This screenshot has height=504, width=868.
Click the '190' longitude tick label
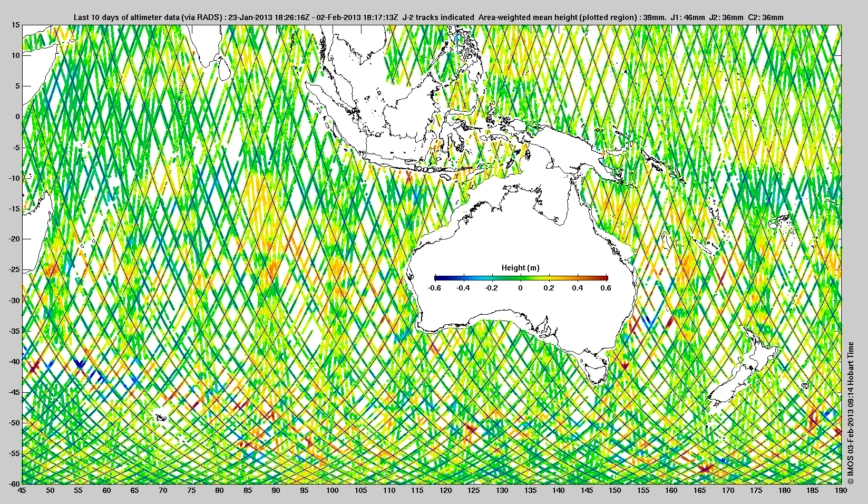[841, 490]
